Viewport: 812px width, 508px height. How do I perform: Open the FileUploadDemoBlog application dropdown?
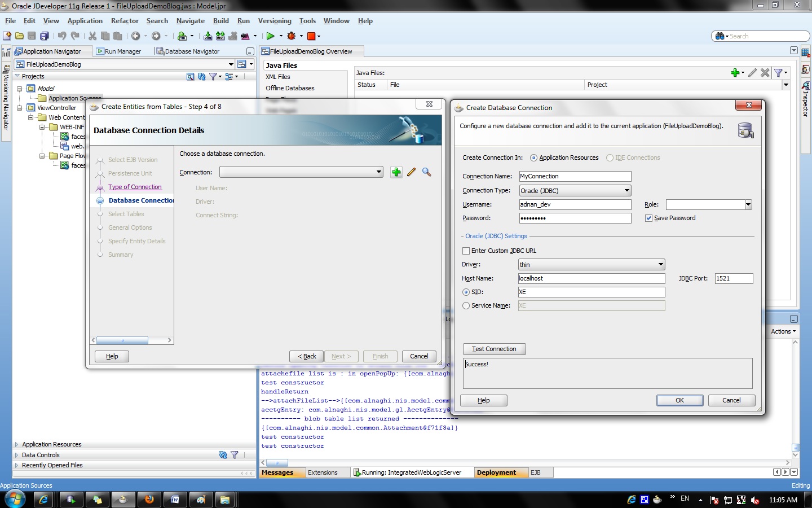[x=231, y=64]
